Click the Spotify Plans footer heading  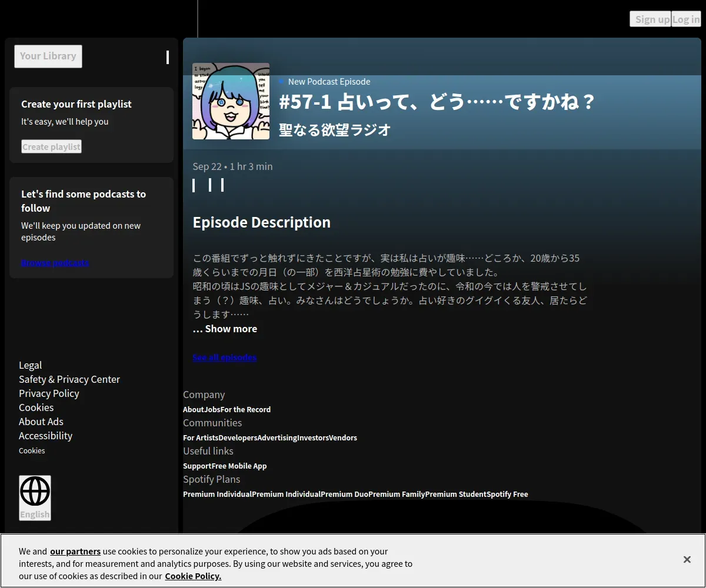[x=212, y=479]
